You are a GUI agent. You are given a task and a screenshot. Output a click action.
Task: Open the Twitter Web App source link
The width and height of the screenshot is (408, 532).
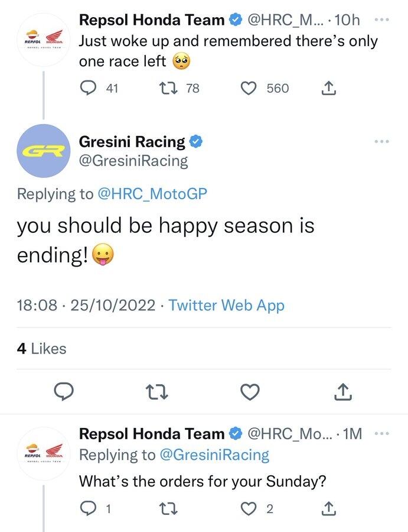pyautogui.click(x=226, y=306)
